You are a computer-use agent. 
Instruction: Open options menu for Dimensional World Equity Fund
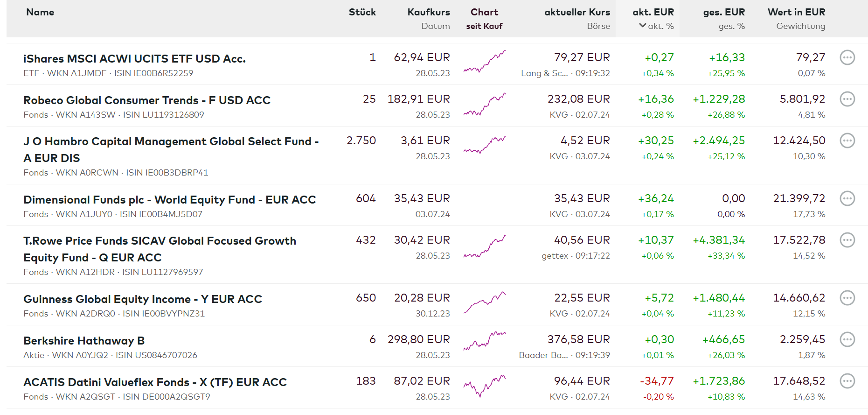tap(847, 199)
